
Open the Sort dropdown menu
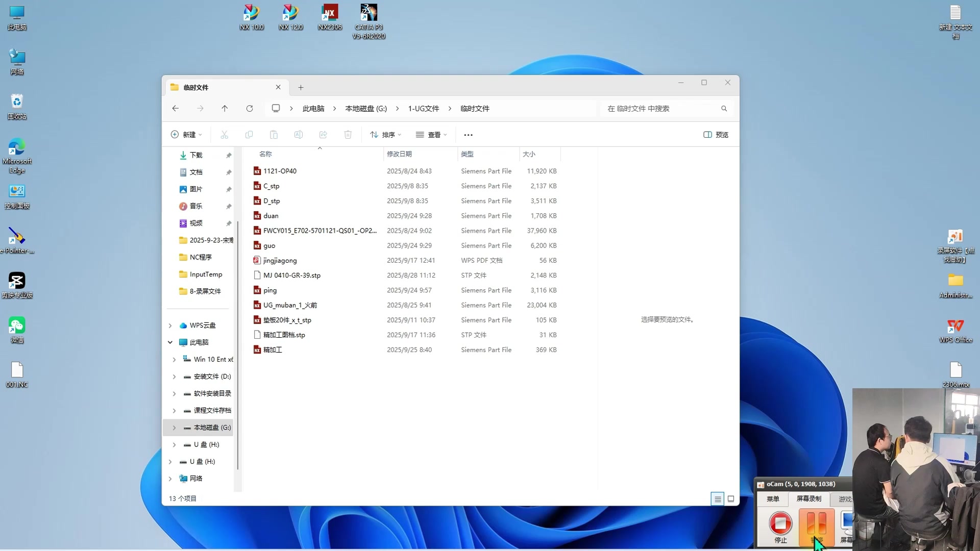386,135
